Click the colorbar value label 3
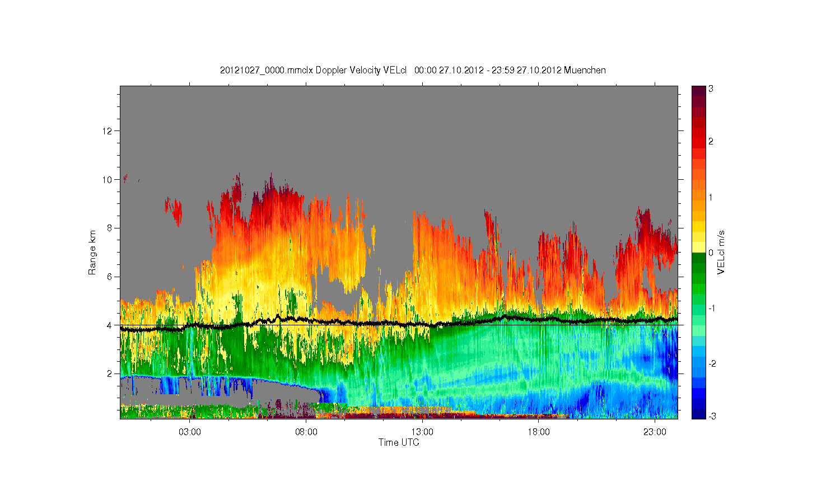The image size is (840, 504). tap(711, 89)
